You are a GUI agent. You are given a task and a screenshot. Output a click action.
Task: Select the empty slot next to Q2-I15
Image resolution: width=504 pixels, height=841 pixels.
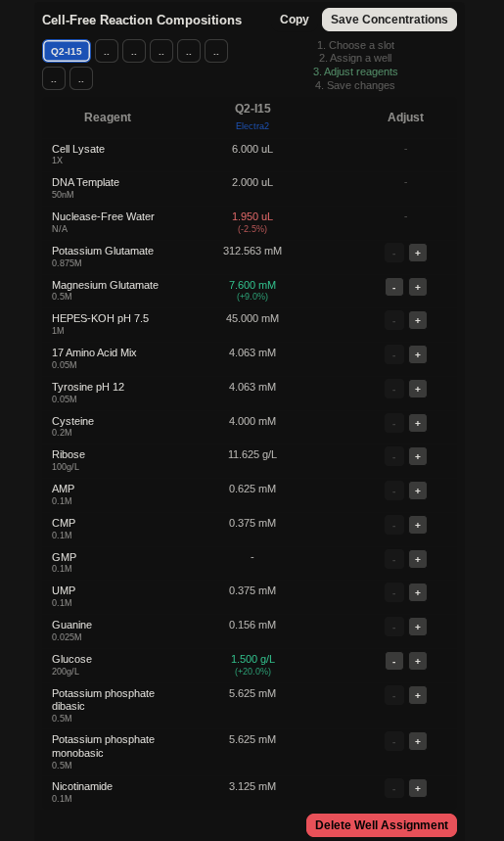(x=107, y=51)
